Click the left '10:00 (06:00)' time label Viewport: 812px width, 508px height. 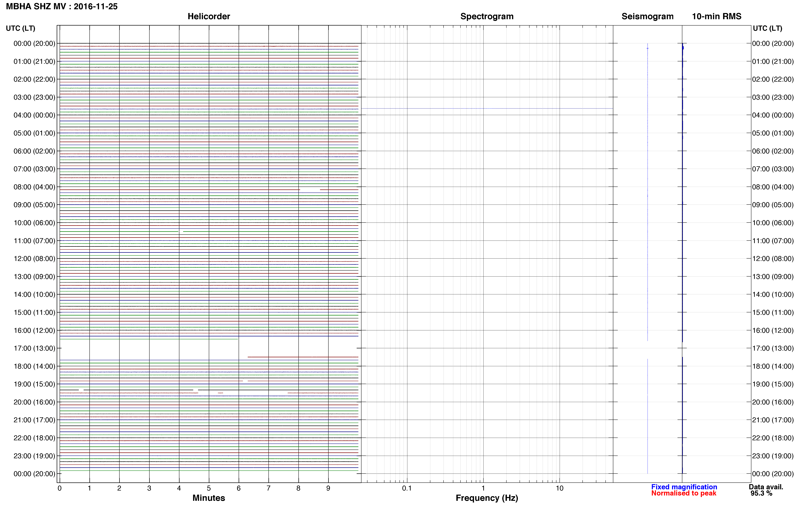(34, 223)
